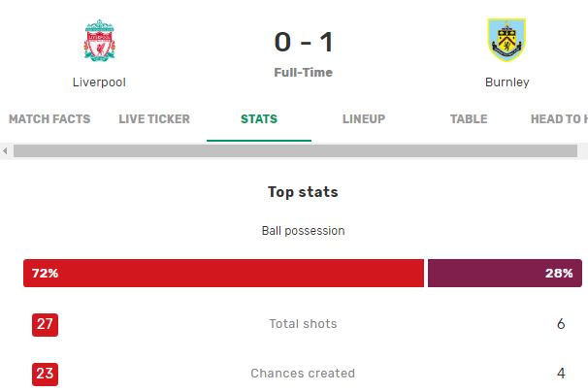Click the red 23 chances created badge
Image resolution: width=588 pixels, height=392 pixels.
(x=45, y=374)
